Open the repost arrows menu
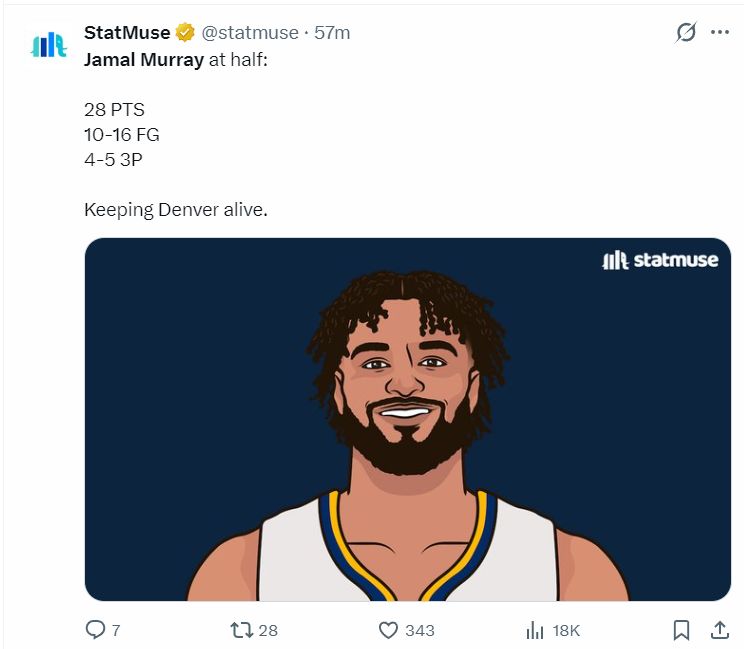This screenshot has height=649, width=744. tap(241, 630)
